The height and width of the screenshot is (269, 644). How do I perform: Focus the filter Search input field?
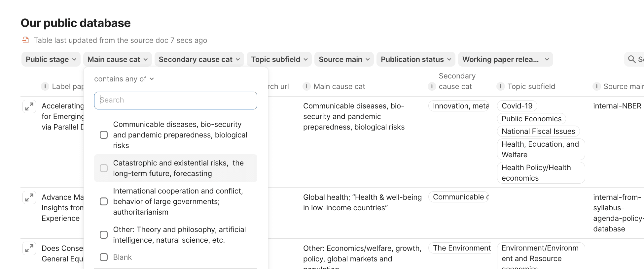[175, 101]
